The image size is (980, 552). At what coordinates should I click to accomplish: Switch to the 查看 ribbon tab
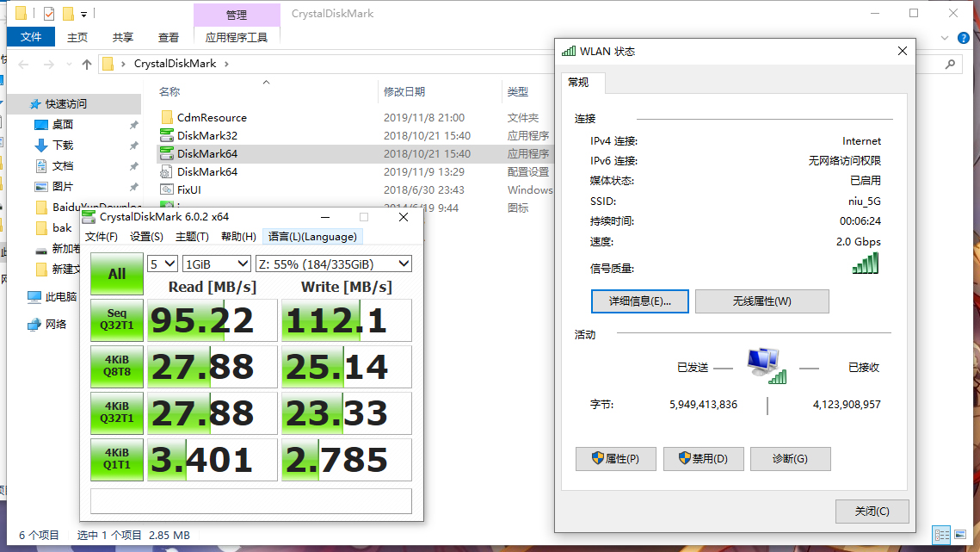point(169,37)
